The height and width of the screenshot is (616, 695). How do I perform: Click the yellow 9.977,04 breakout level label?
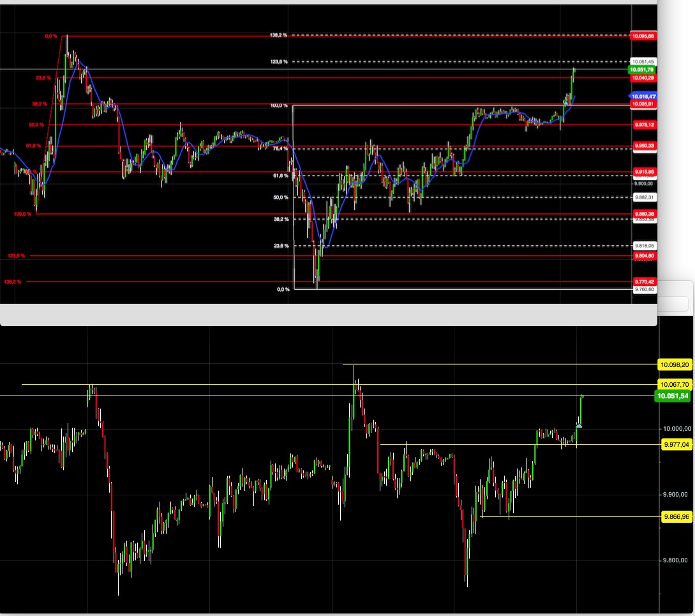click(675, 444)
